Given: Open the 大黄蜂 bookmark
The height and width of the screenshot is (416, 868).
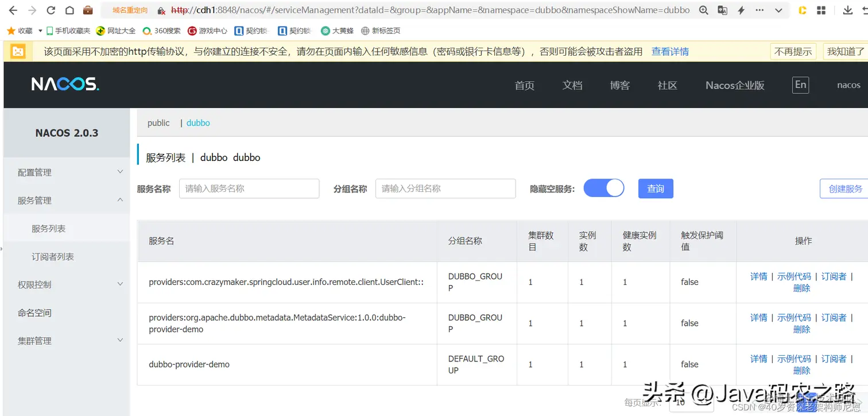Looking at the screenshot, I should click(338, 30).
